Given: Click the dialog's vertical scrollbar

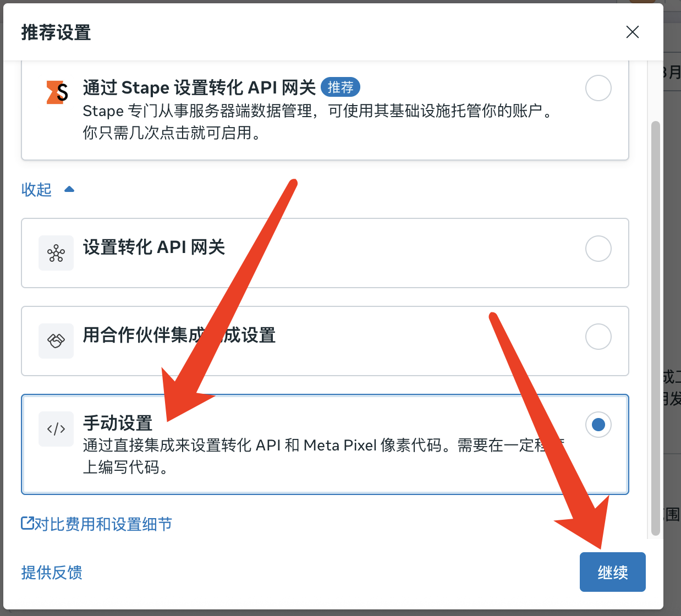Looking at the screenshot, I should tap(655, 328).
